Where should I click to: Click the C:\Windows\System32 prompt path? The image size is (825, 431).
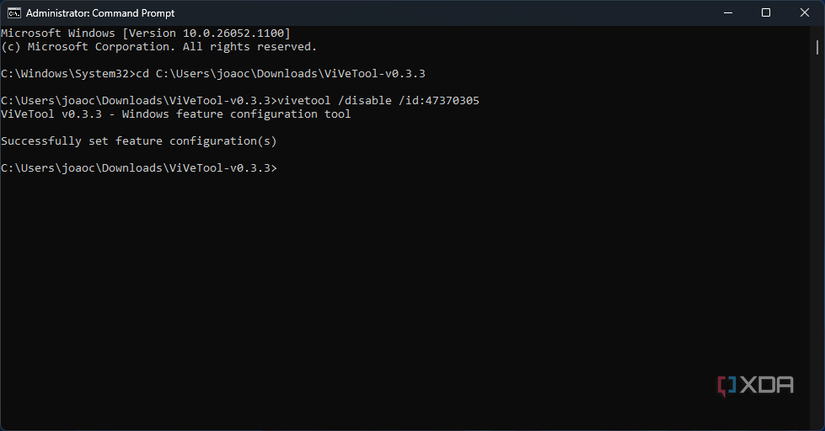(x=65, y=74)
